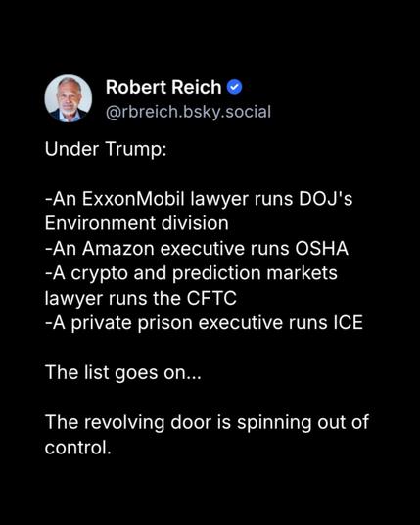Click the word 'Amazon' in the post

coord(118,249)
